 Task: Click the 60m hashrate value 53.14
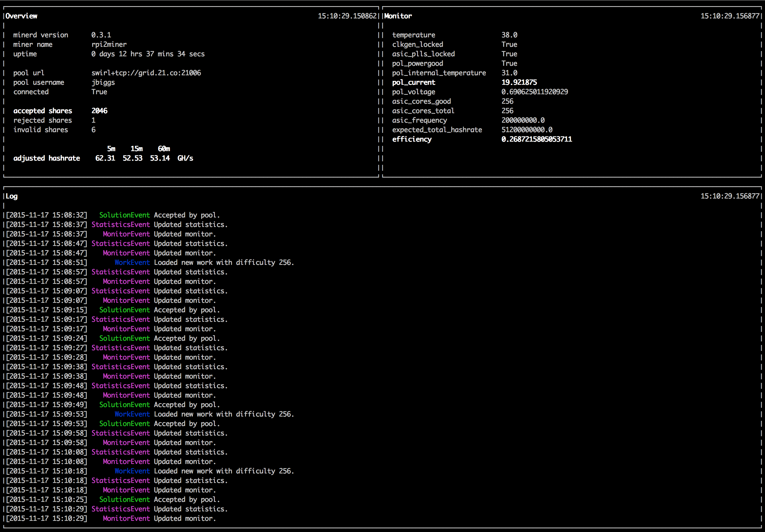[160, 158]
